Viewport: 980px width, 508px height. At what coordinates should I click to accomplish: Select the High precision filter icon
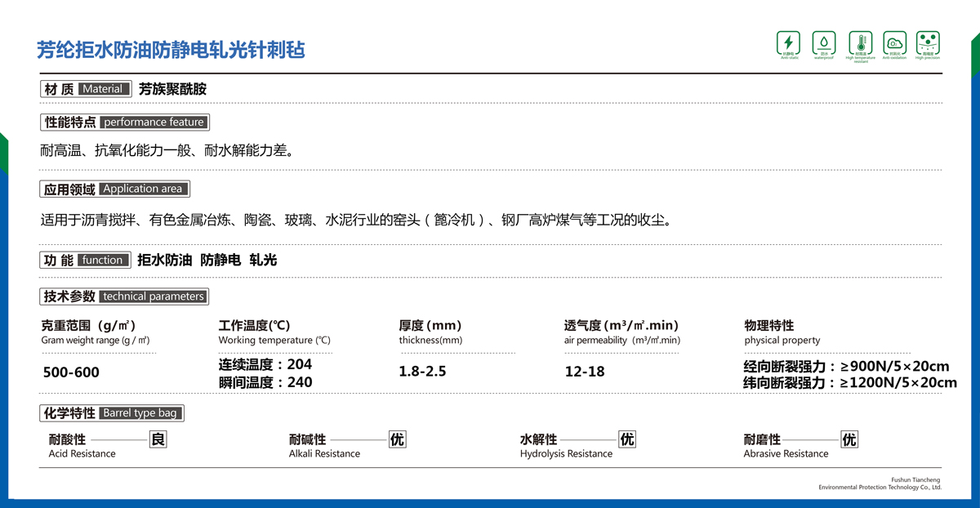pos(929,42)
